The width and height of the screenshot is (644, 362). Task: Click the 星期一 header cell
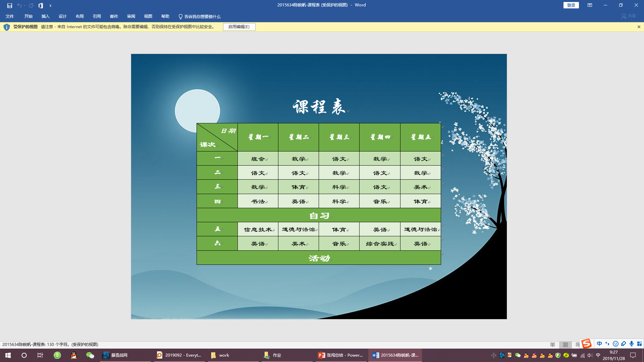tap(258, 137)
